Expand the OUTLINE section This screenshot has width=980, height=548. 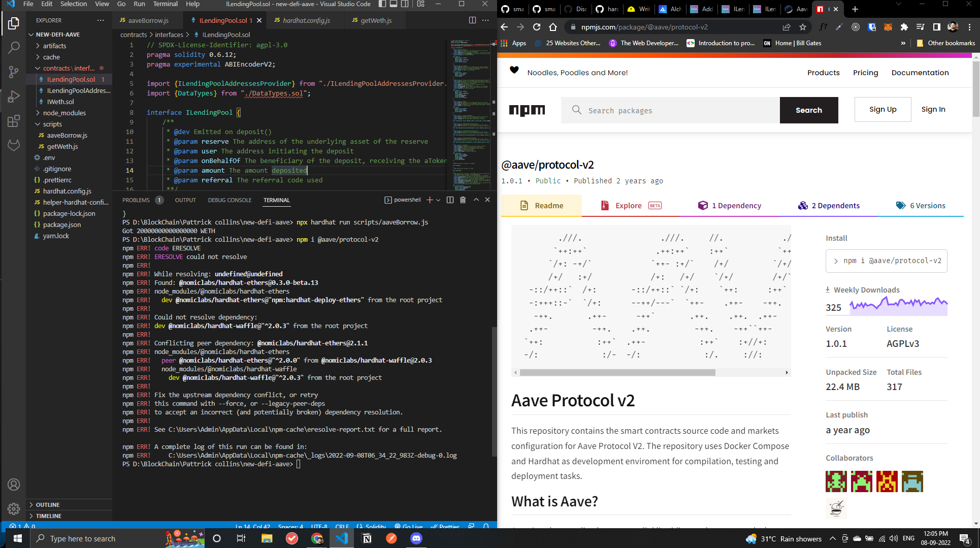pyautogui.click(x=70, y=505)
